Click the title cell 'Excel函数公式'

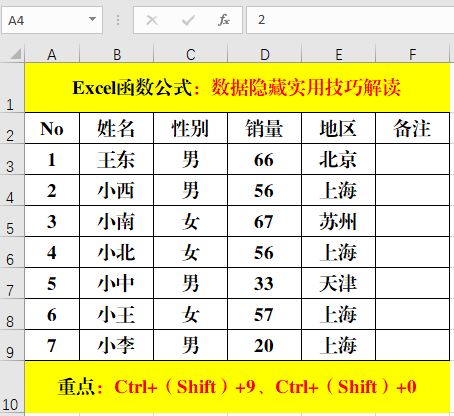tap(237, 88)
